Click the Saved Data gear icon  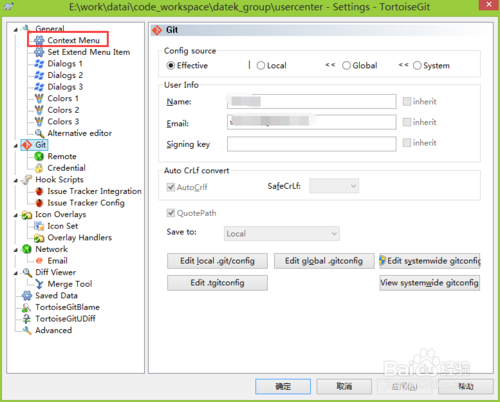coord(27,296)
